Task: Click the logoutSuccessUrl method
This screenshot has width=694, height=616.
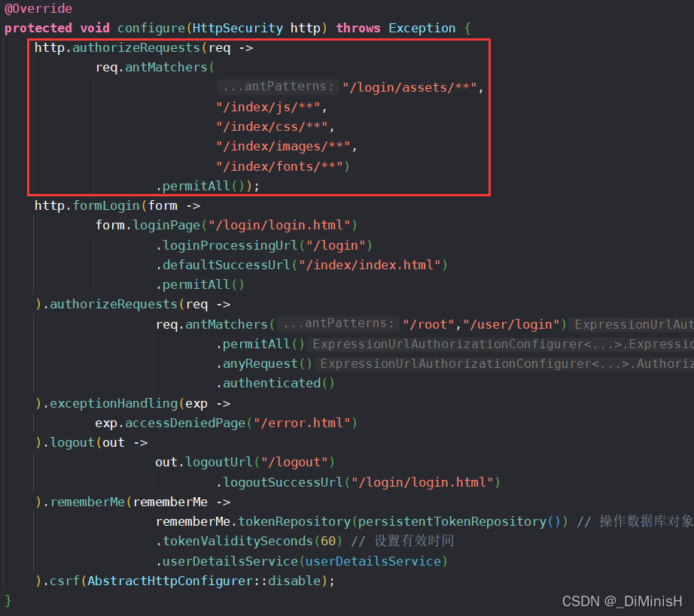Action: (283, 482)
